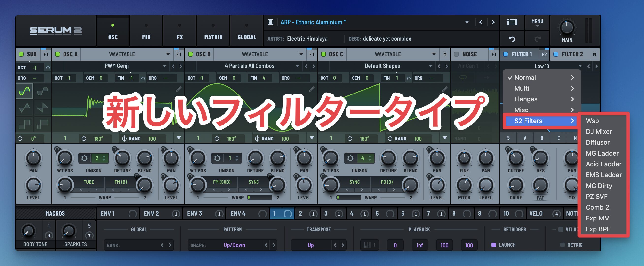
Task: Click the ENV 1 curve icon
Action: [132, 214]
